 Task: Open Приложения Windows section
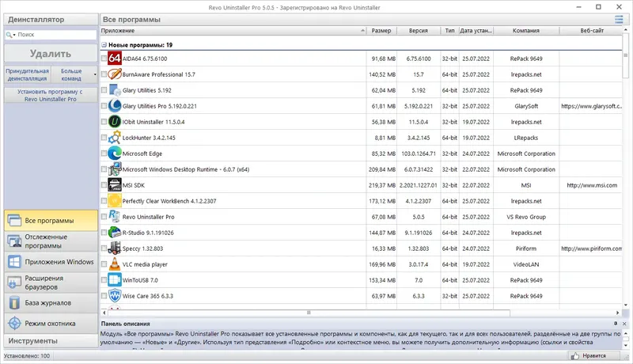point(51,262)
